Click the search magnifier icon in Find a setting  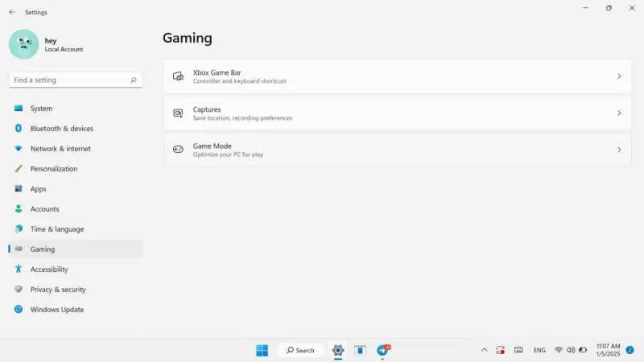[x=134, y=80]
